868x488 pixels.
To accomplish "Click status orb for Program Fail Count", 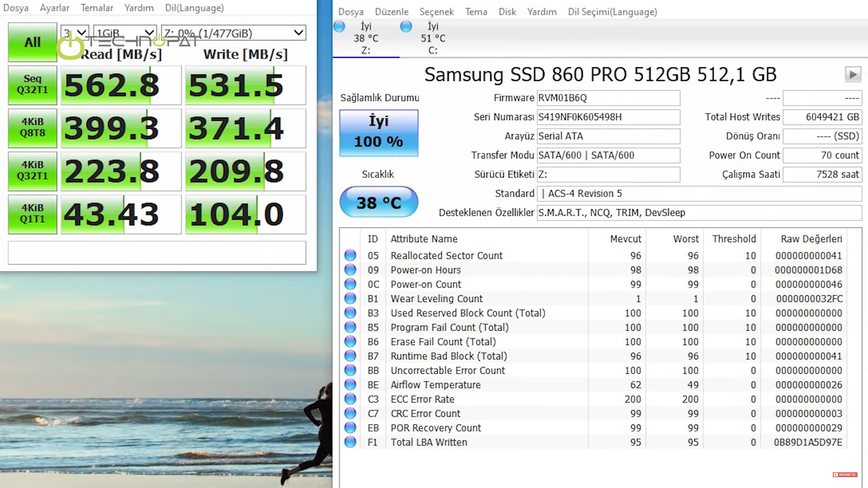I will tap(350, 327).
